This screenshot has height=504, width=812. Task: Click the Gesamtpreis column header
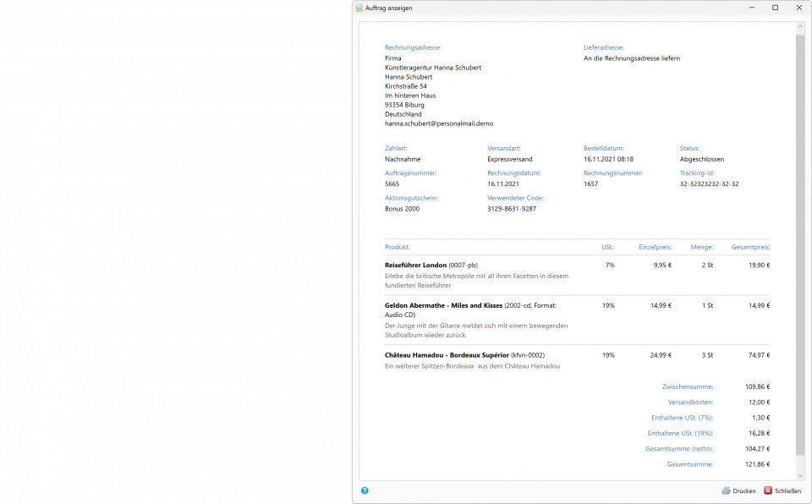[x=750, y=247]
